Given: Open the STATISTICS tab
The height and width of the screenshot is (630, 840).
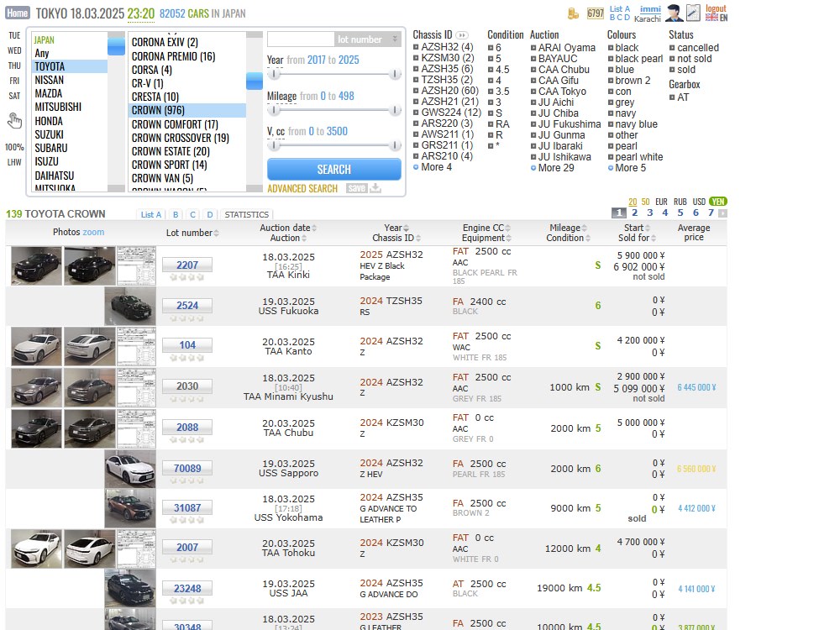Looking at the screenshot, I should (x=246, y=214).
